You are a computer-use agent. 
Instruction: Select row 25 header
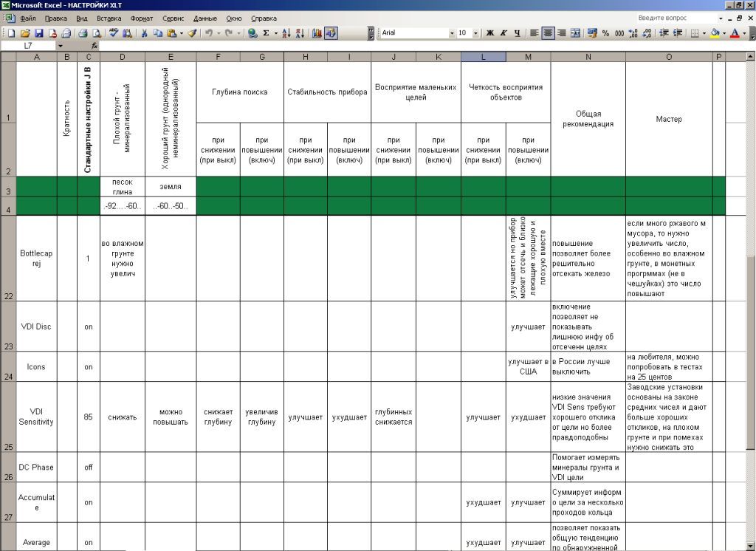[7, 446]
